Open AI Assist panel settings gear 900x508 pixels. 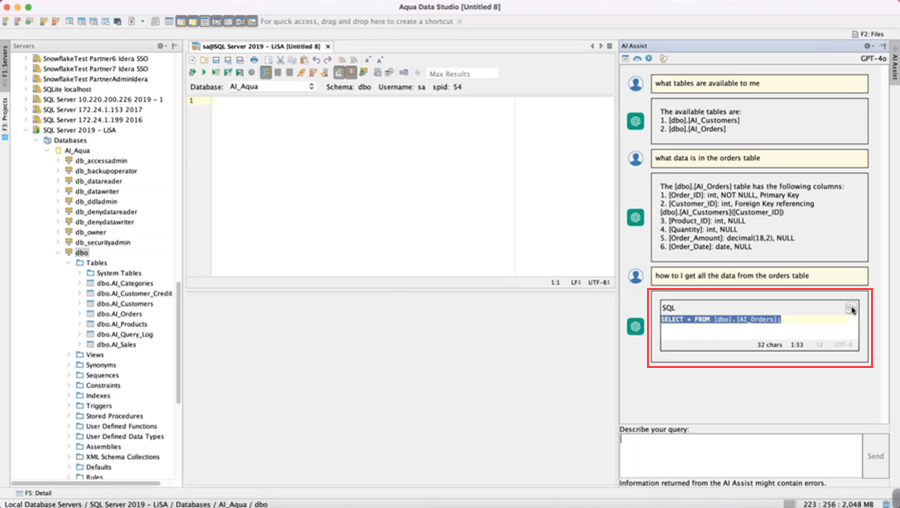(868, 46)
